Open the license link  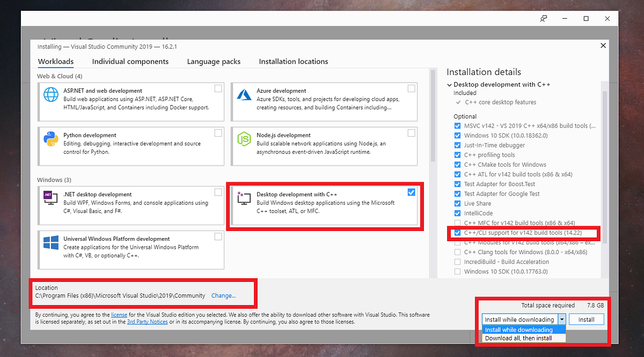[119, 315]
